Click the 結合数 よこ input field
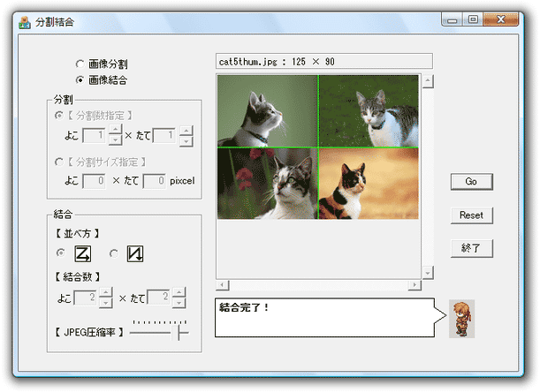540x392 pixels. pyautogui.click(x=85, y=298)
